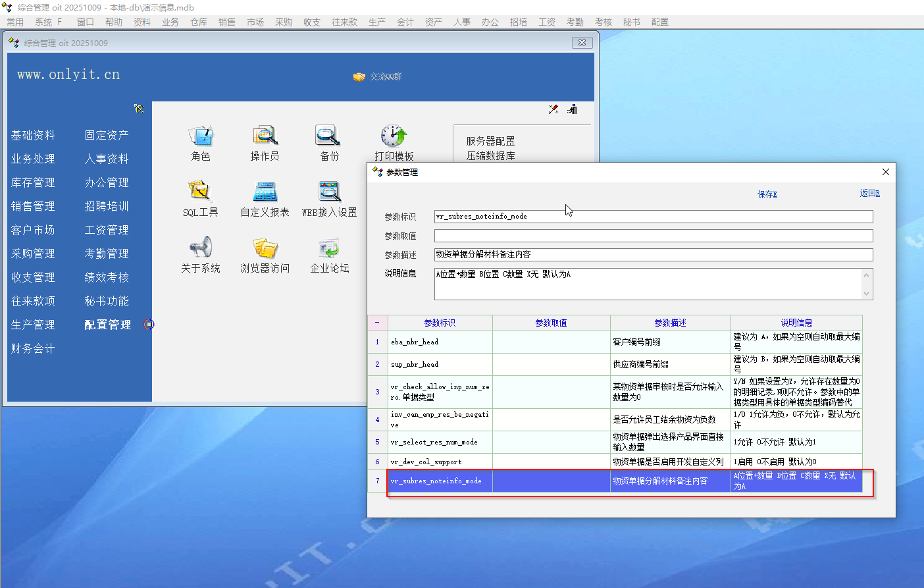The width and height of the screenshot is (924, 588).
Task: Click the 关于系统 megaphone icon
Action: point(201,248)
